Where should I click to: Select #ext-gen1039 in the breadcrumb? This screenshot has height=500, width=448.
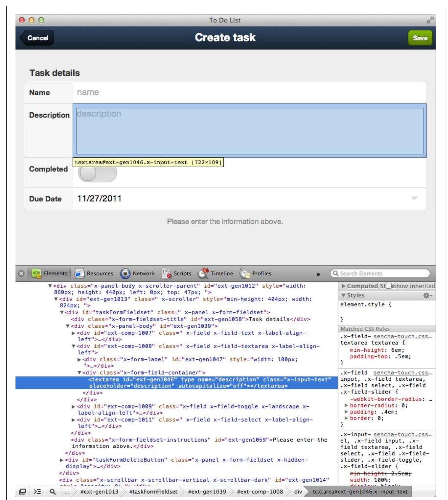tap(207, 492)
